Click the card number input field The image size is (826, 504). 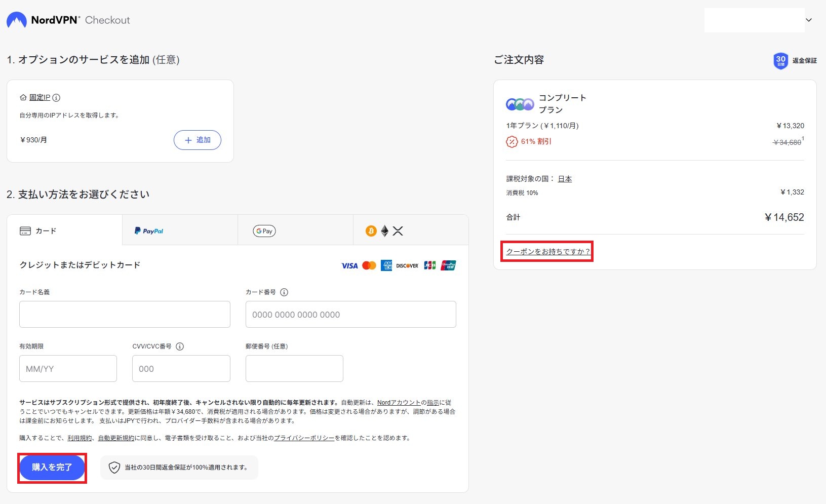(x=350, y=315)
